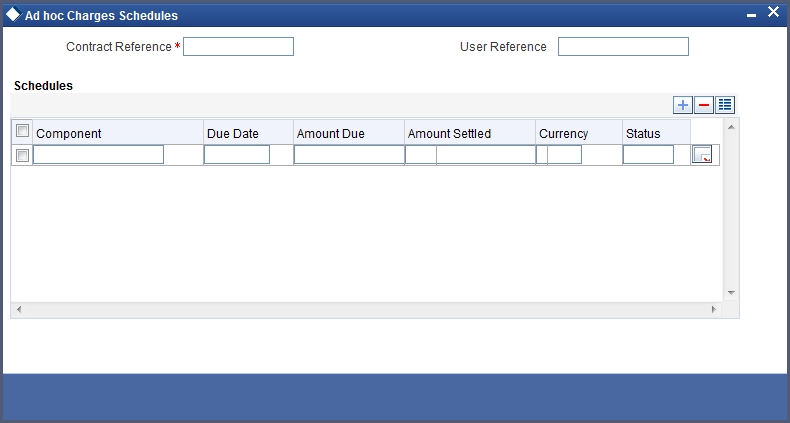Click the Status cell input
790x423 pixels.
[648, 155]
